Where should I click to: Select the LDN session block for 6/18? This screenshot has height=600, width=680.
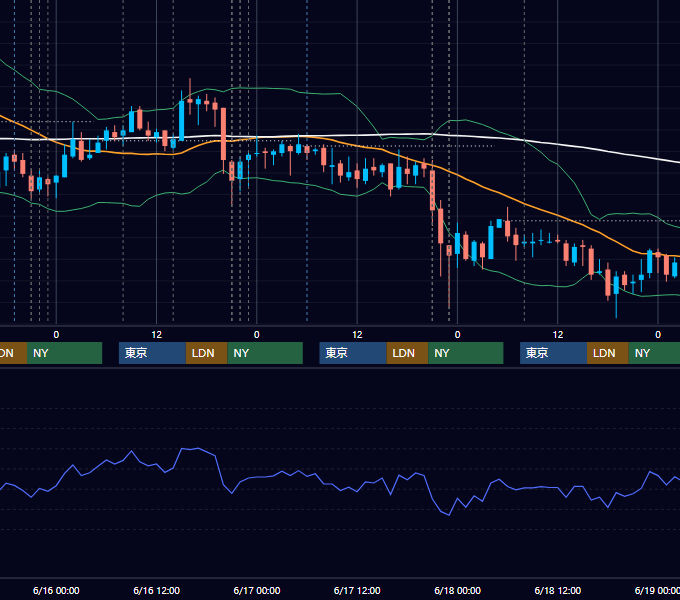click(608, 353)
